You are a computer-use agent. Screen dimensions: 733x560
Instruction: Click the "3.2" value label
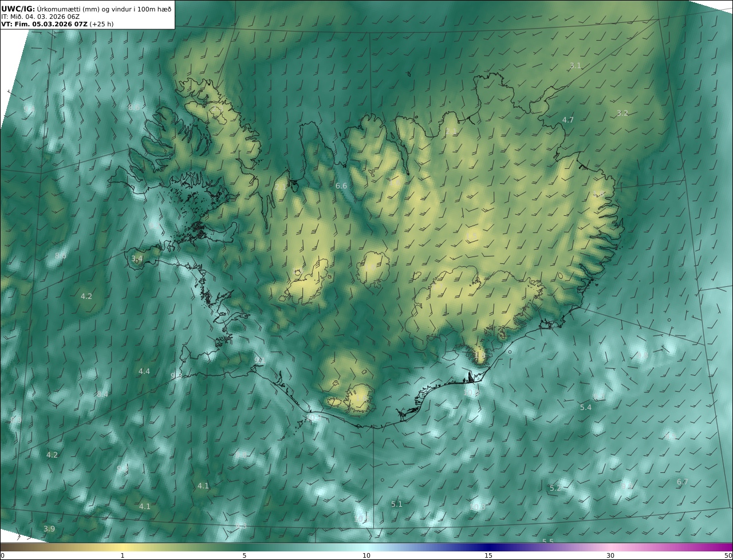coord(622,113)
